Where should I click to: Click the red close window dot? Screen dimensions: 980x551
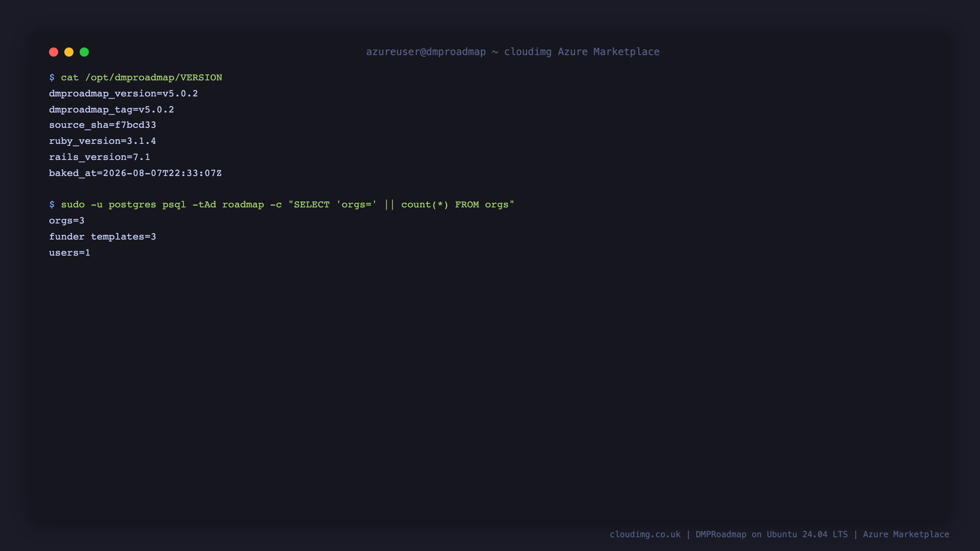(x=54, y=52)
